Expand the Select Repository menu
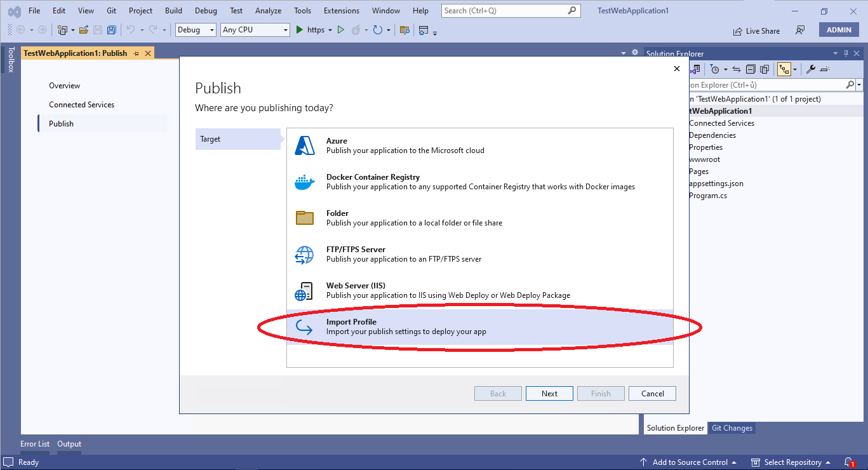 tap(791, 462)
